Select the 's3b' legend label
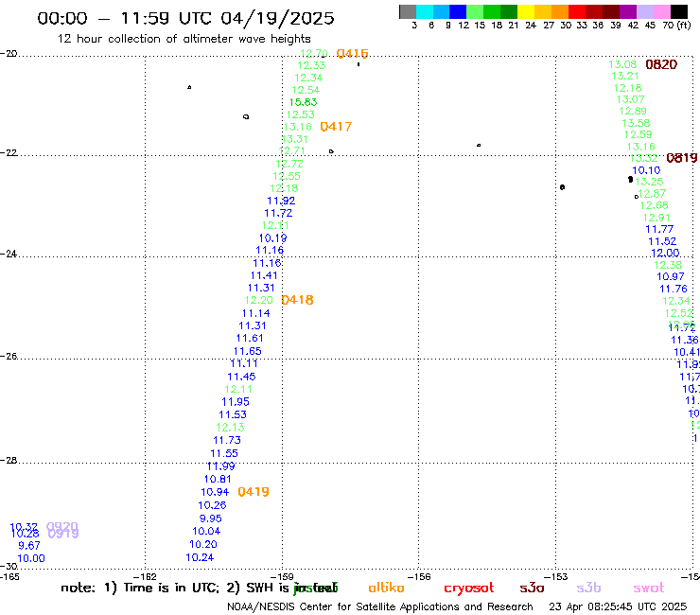The image size is (700, 615). click(588, 588)
